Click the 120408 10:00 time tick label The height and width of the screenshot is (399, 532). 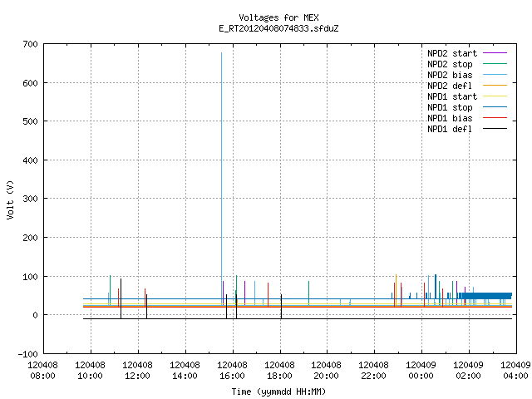tap(91, 371)
